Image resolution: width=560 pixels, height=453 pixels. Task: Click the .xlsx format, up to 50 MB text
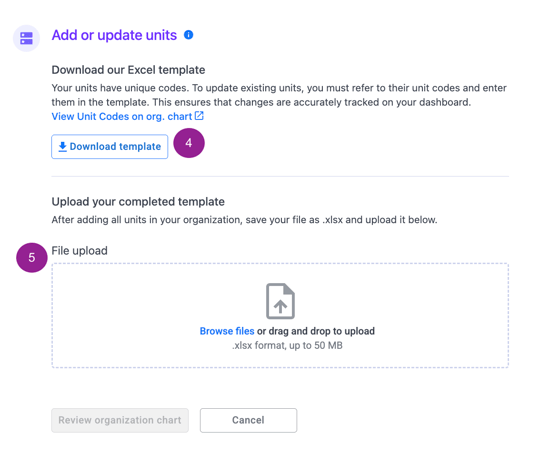coord(287,345)
